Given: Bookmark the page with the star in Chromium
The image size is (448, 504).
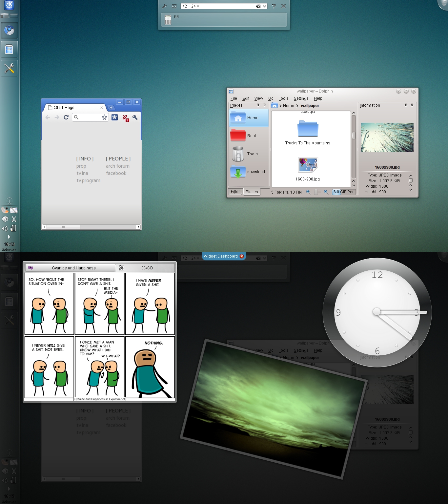Looking at the screenshot, I should point(104,117).
